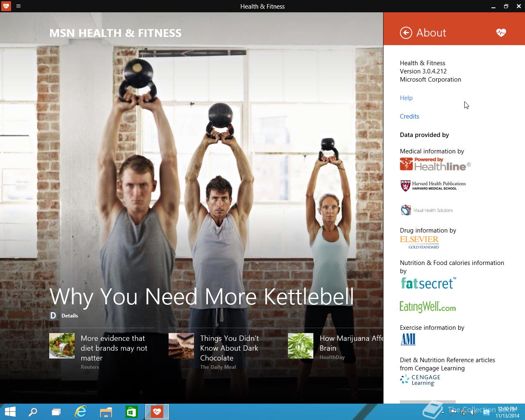Click the Version 3.0.4.212 text
This screenshot has height=420, width=525.
pyautogui.click(x=423, y=71)
